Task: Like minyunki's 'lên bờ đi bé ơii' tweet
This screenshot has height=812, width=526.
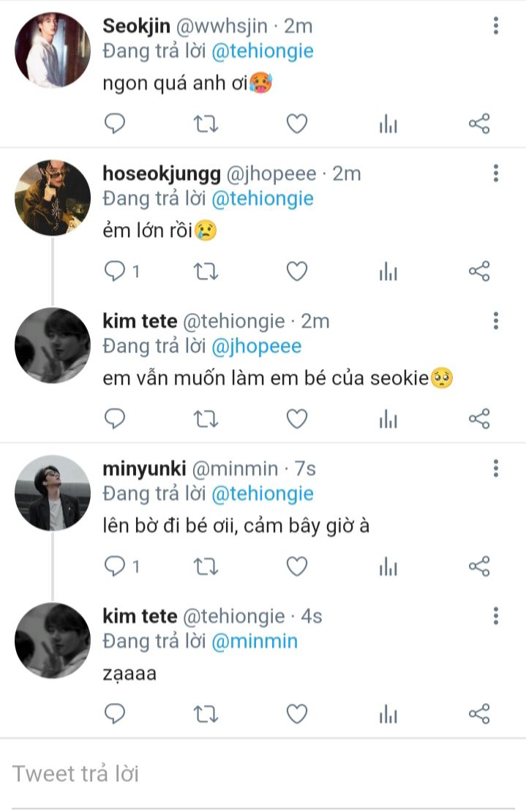Action: click(x=296, y=566)
